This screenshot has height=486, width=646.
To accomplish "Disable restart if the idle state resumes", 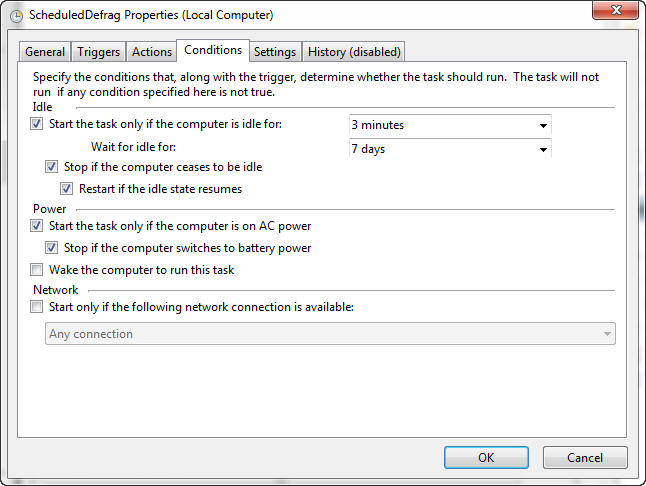I will coord(68,188).
